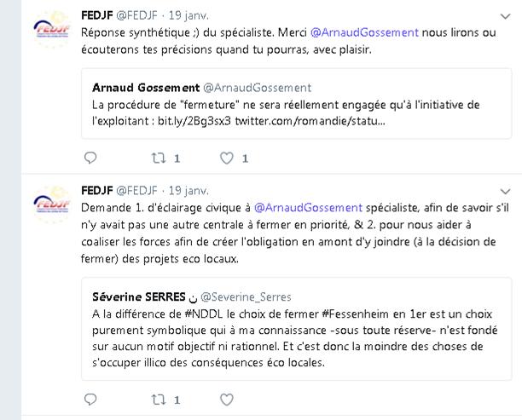
Task: Open @ArnaudGossement mention in first tweet
Action: point(364,32)
